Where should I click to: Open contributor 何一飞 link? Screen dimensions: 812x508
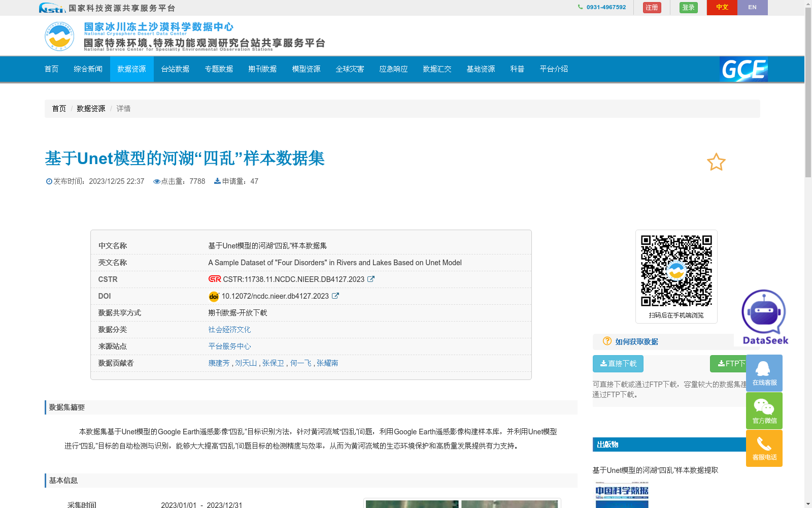[300, 363]
